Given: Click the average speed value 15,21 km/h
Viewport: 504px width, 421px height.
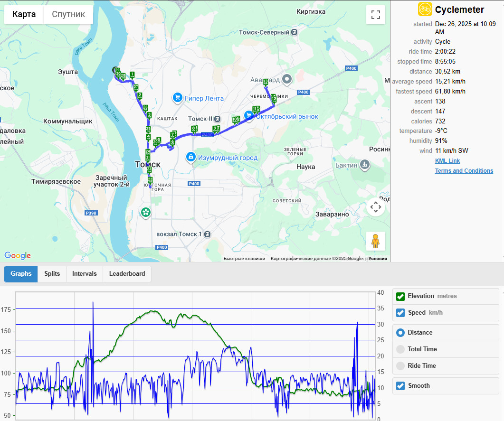Looking at the screenshot, I should (x=450, y=81).
